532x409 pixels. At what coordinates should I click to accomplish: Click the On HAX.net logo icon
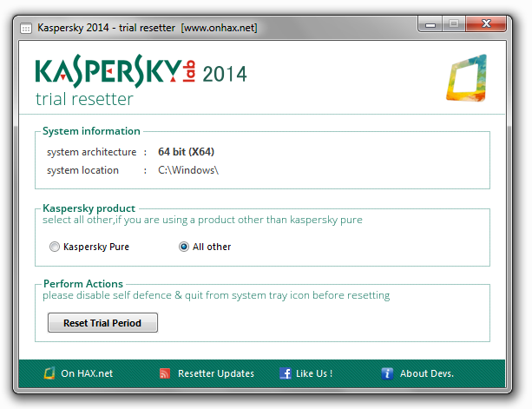[x=49, y=373]
